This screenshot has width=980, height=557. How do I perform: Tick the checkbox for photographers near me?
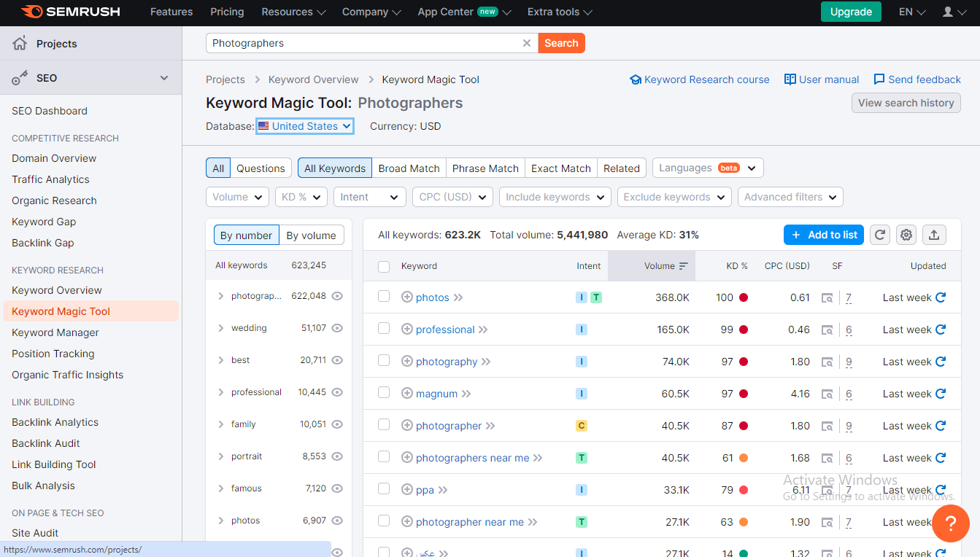(x=384, y=457)
